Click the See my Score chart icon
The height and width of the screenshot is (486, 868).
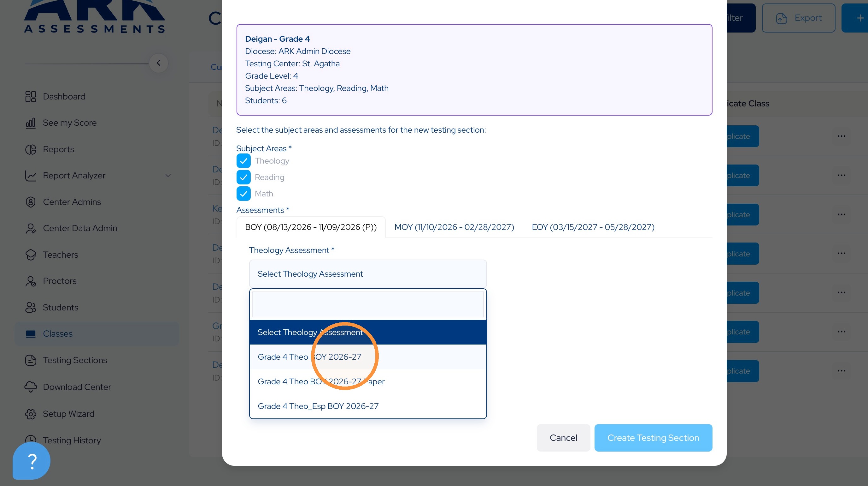(x=30, y=123)
